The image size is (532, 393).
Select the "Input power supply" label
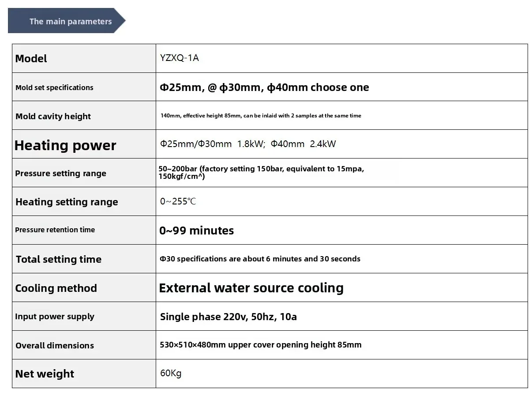(x=55, y=316)
